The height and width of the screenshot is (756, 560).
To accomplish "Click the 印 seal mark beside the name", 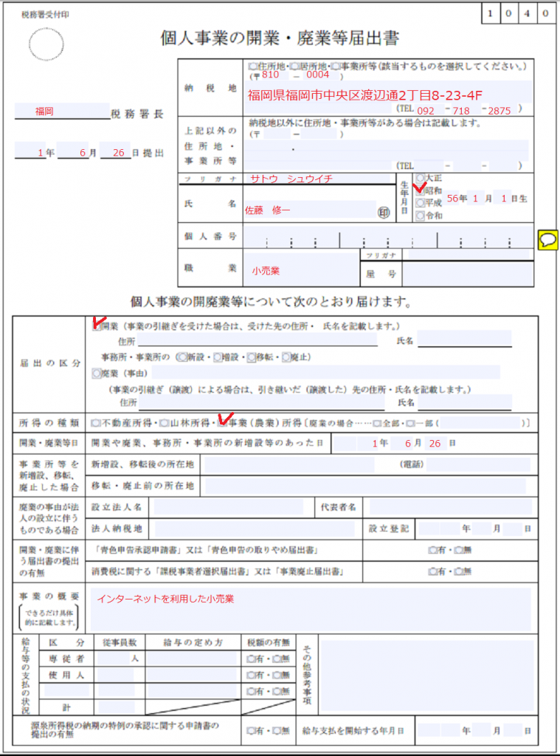I will (383, 212).
